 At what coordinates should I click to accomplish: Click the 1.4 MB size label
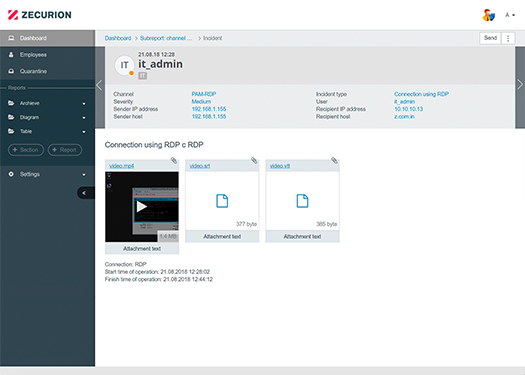[168, 236]
